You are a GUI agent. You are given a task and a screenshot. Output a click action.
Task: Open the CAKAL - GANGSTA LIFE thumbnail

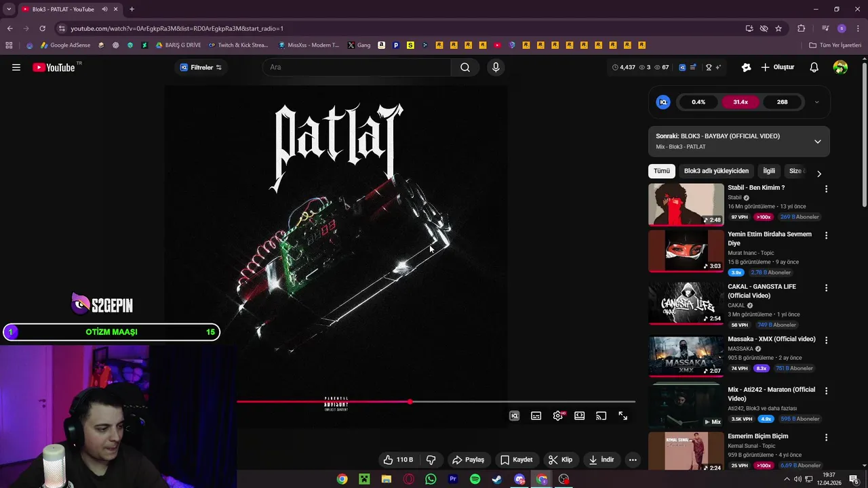686,303
